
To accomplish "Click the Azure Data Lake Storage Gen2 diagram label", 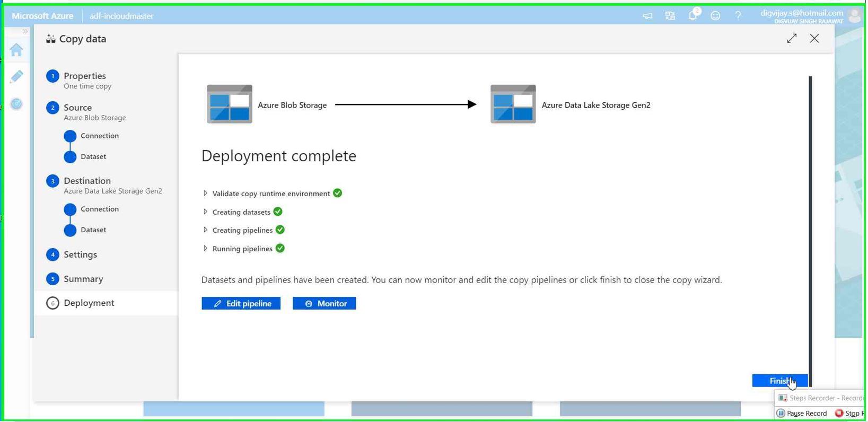I will [x=596, y=105].
